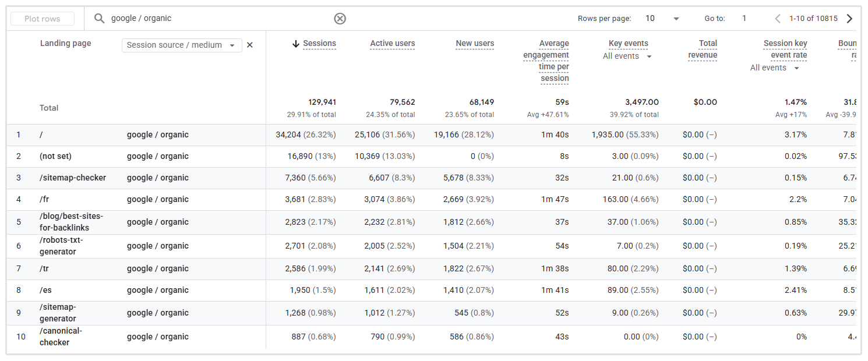Click the new users value 545 (0.8%)

(474, 313)
